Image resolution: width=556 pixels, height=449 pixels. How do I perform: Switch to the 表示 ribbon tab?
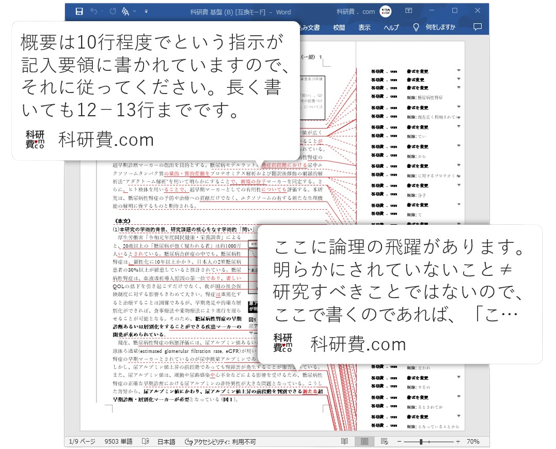pos(364,27)
